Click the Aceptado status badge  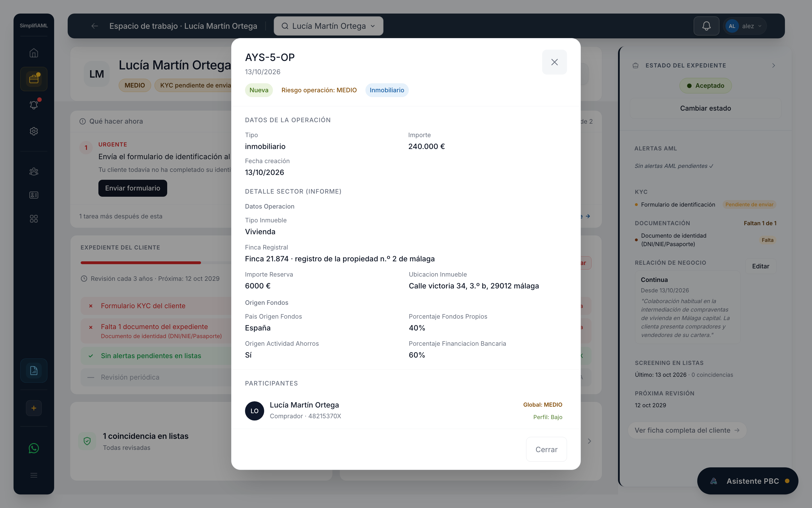705,86
